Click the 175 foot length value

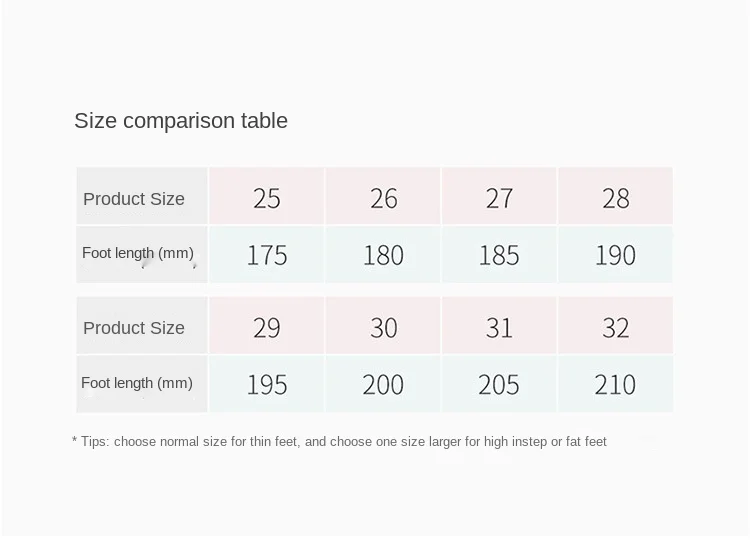click(267, 255)
